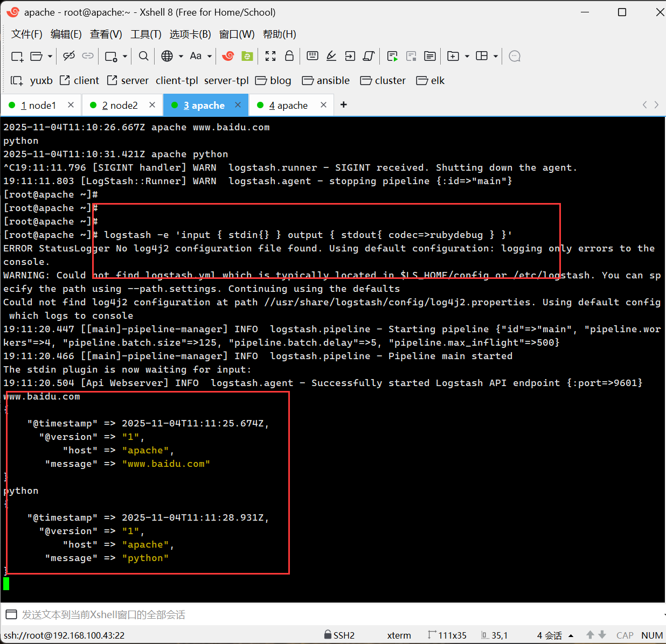Close the 2 node2 tab

point(152,105)
